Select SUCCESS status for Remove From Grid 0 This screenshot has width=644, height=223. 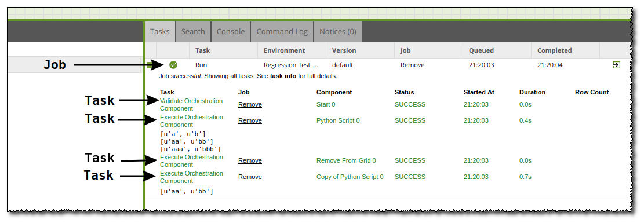(410, 160)
